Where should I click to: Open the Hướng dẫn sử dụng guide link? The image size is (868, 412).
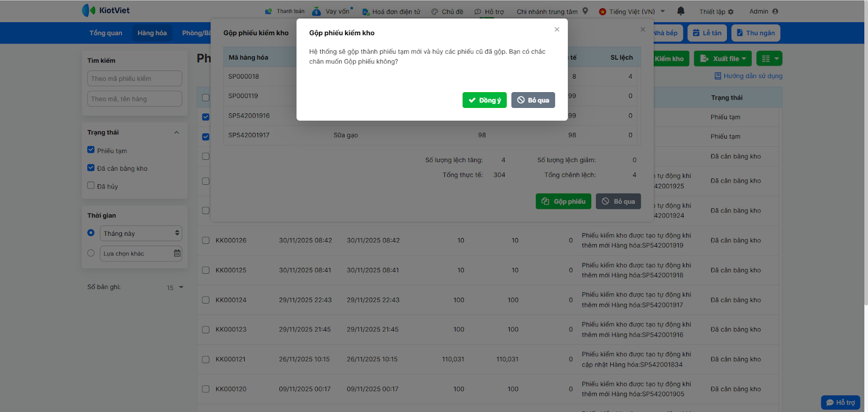tap(748, 76)
